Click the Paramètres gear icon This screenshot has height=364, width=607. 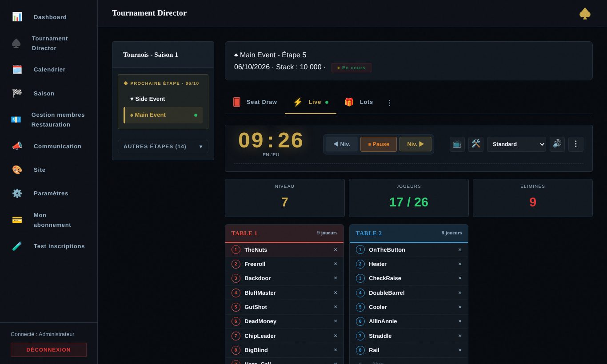(x=17, y=193)
